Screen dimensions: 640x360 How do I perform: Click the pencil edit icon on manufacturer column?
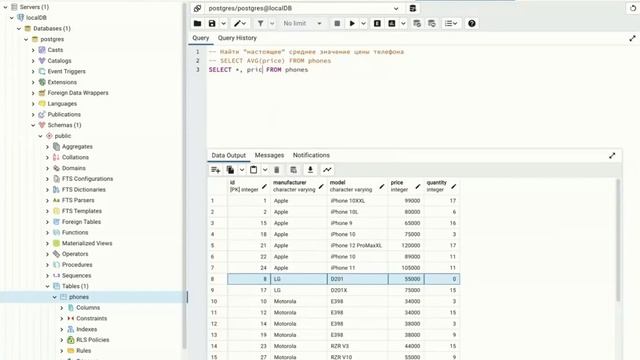[321, 187]
